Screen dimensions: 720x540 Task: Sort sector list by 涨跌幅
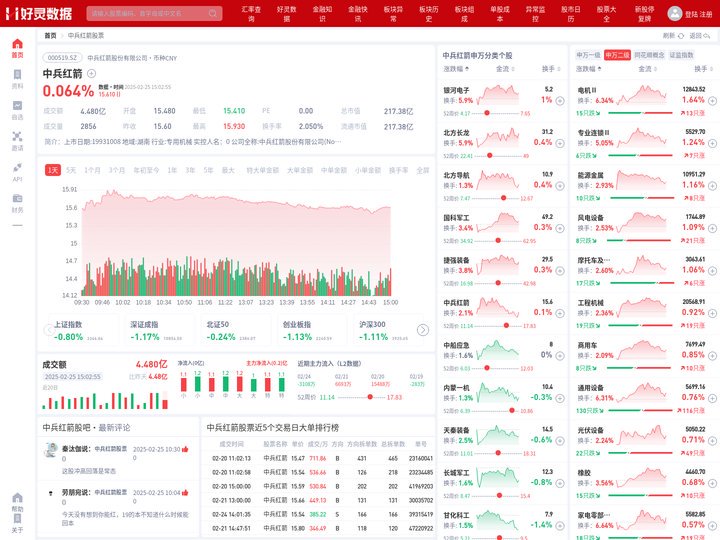click(x=589, y=69)
